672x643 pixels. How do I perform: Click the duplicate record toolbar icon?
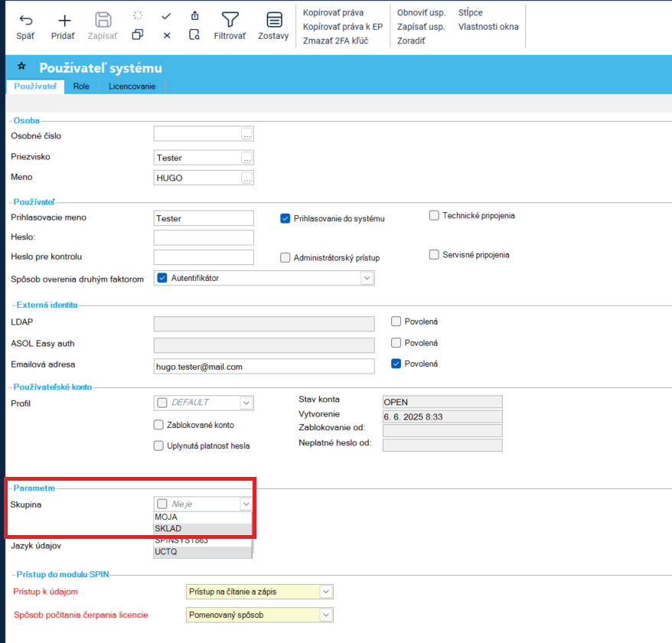point(138,34)
